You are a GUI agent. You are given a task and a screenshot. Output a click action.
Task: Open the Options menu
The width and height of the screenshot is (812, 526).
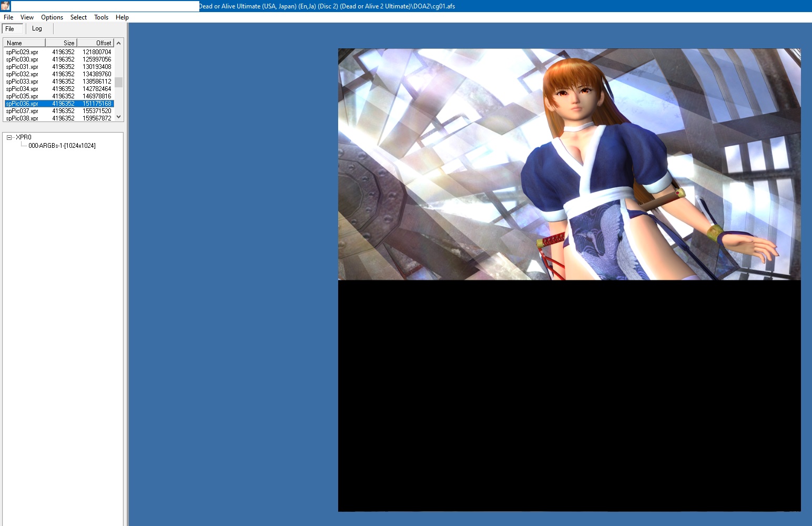(52, 17)
